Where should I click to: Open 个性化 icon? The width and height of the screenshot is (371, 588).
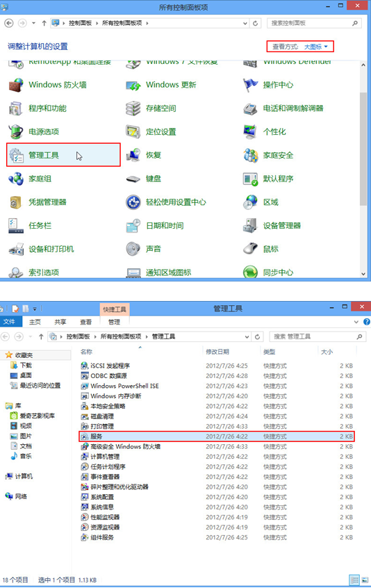250,131
